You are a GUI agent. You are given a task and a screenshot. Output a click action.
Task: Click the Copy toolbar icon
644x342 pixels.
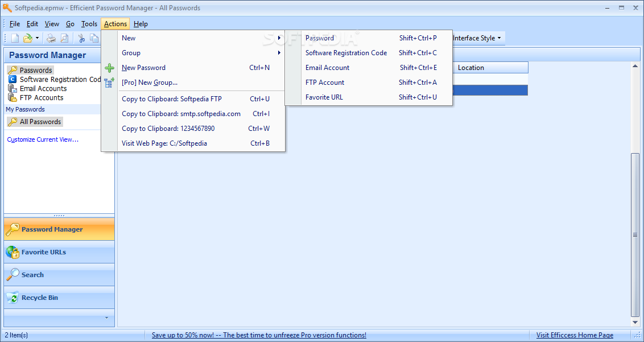point(94,39)
